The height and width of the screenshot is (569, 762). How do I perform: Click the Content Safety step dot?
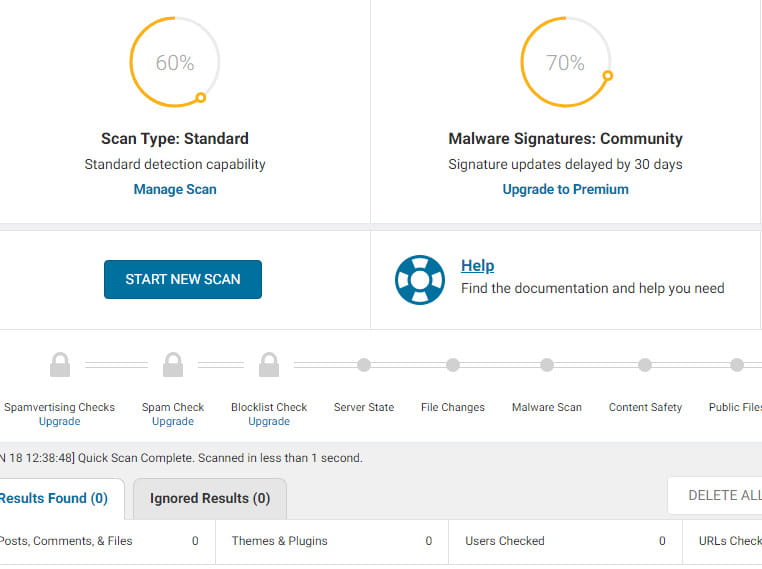coord(645,365)
